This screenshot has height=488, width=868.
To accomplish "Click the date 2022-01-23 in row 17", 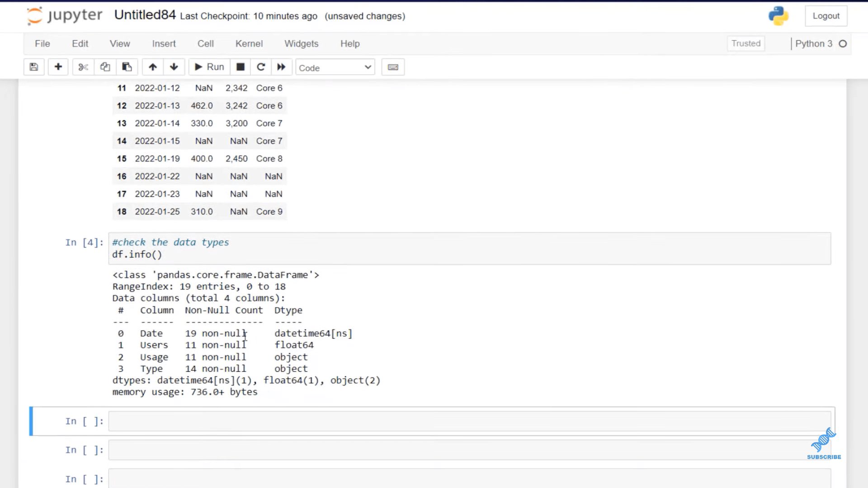I will (x=157, y=194).
